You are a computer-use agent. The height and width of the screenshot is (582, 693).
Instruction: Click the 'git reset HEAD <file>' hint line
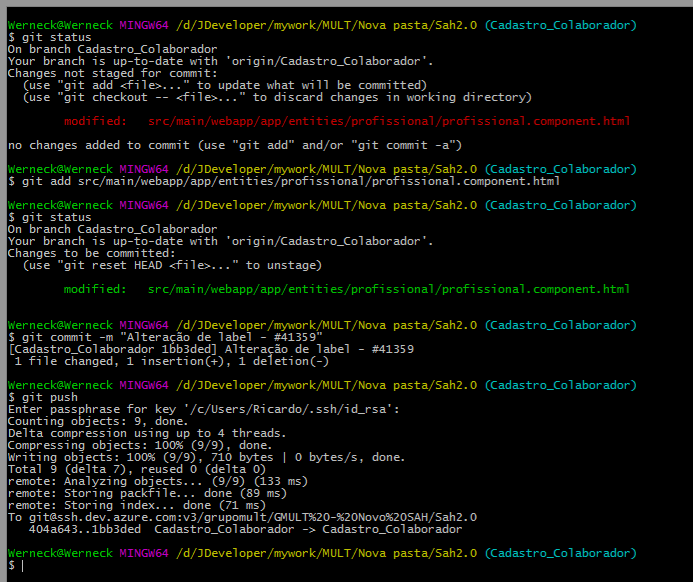click(x=172, y=265)
